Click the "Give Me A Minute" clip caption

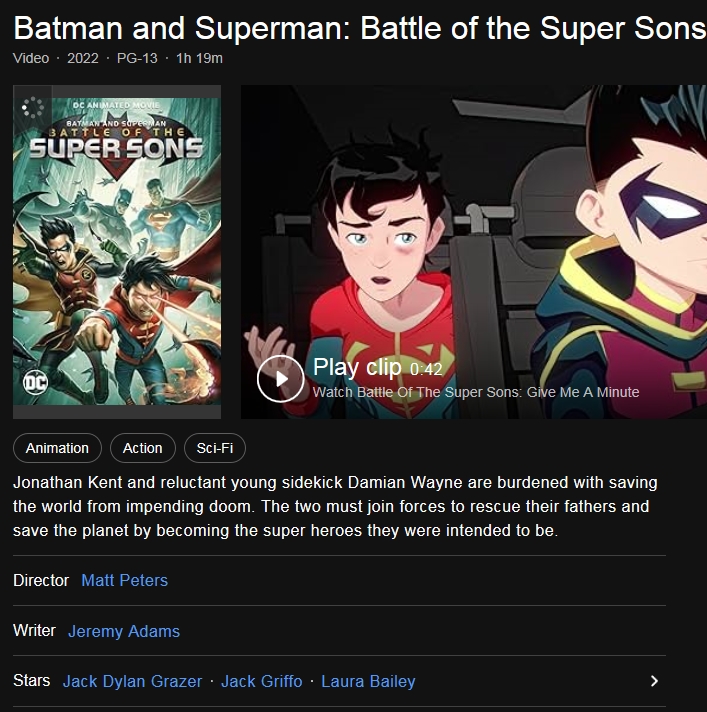coord(476,392)
